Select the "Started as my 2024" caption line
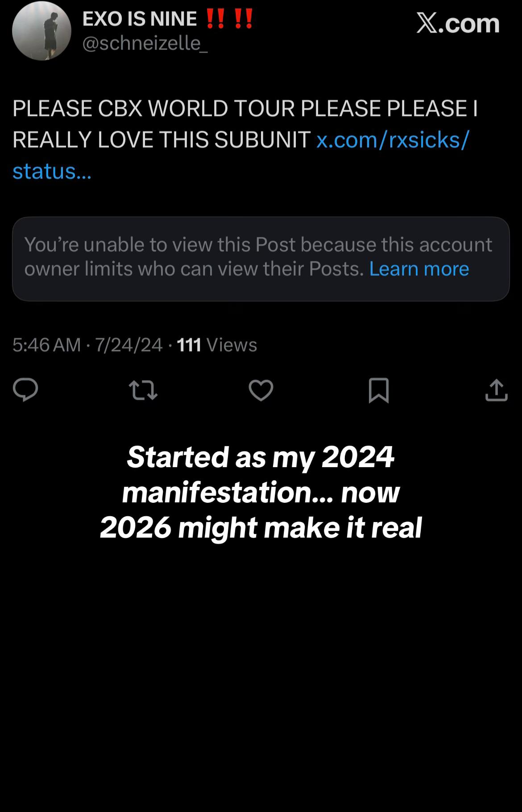This screenshot has height=812, width=522. click(x=261, y=457)
